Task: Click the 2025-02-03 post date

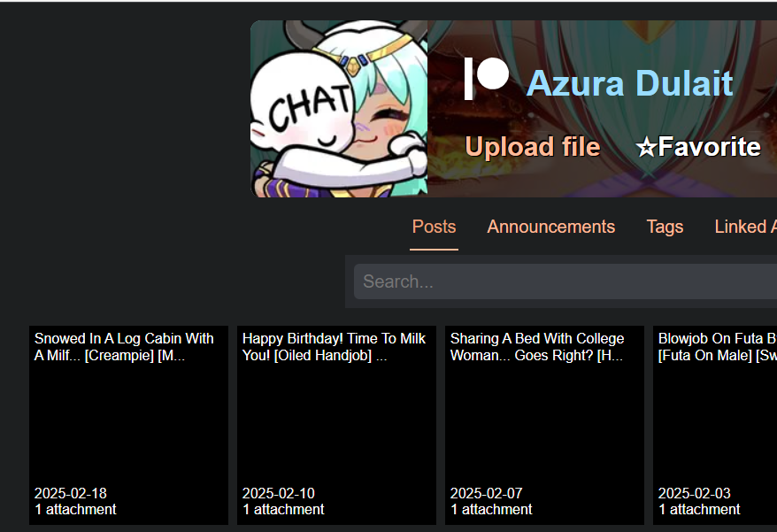Action: click(694, 493)
